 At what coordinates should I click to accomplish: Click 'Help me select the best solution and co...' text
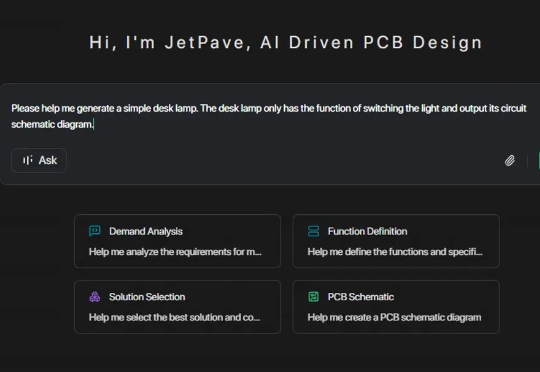point(175,317)
